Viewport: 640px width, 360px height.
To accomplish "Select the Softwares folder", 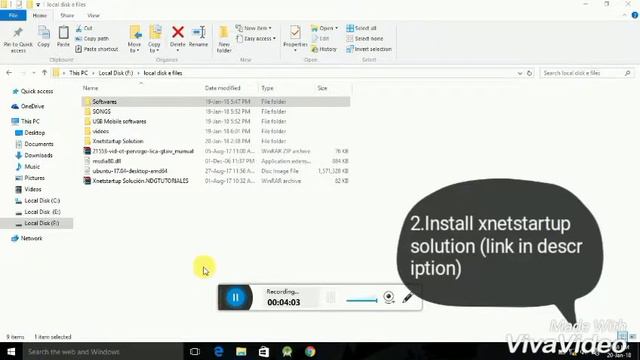I will (x=216, y=102).
